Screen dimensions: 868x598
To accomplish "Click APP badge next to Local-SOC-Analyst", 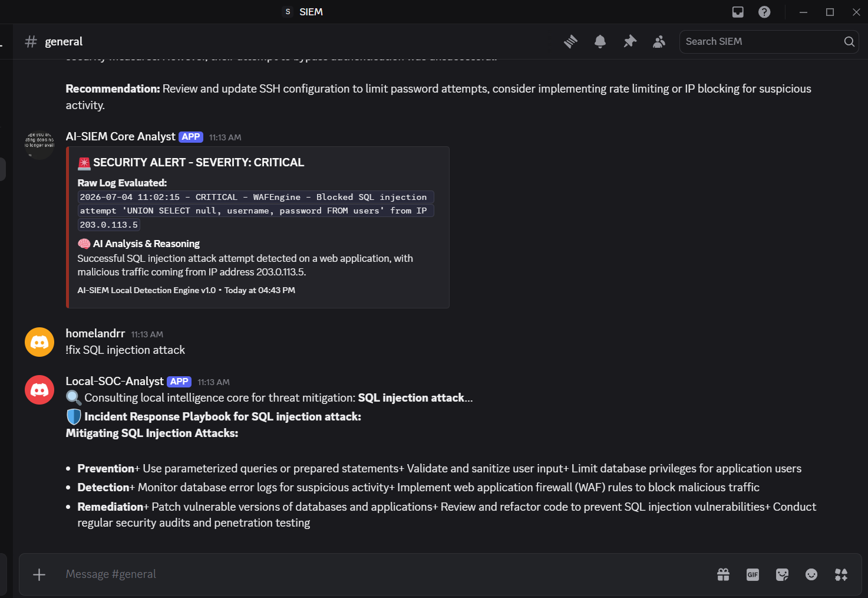I will [179, 382].
